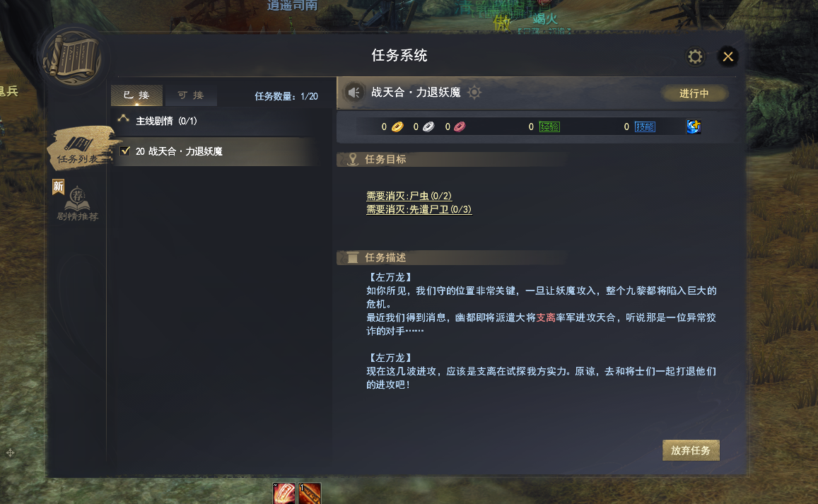The width and height of the screenshot is (818, 504).
Task: Open 任务列表 sidebar panel
Action: pos(79,148)
